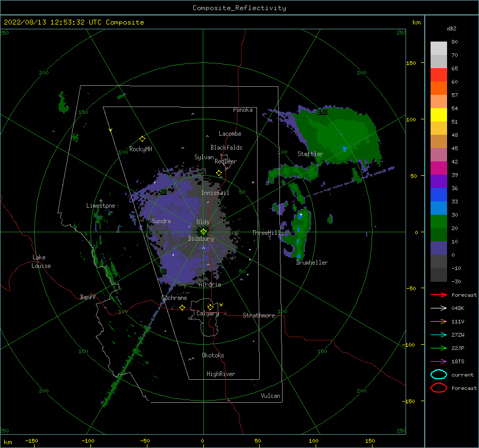Click the yellow 51-54 dBZ color swatch

click(x=439, y=115)
